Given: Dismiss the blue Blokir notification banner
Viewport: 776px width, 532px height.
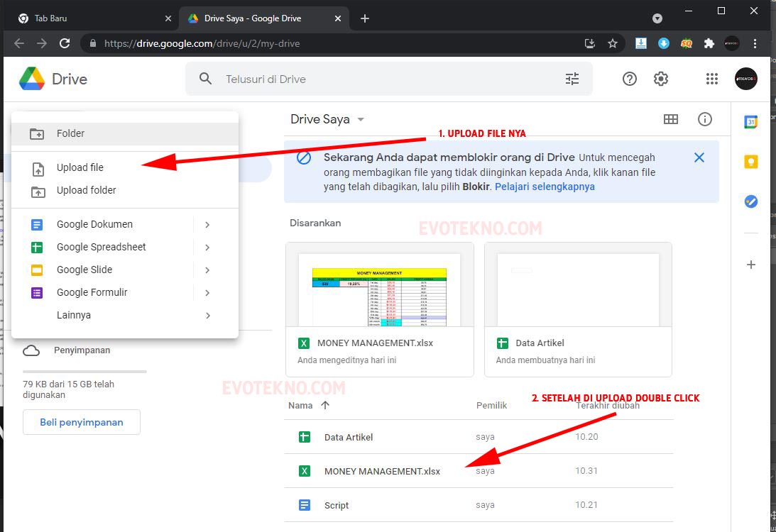Looking at the screenshot, I should coord(699,157).
